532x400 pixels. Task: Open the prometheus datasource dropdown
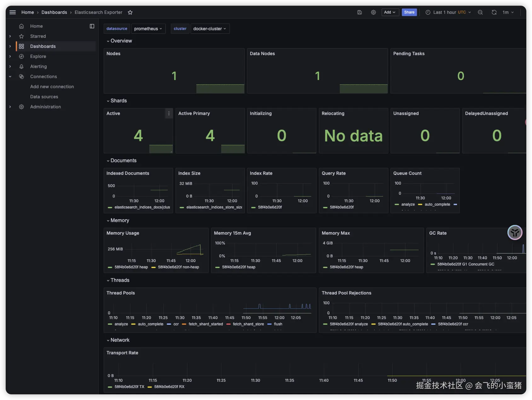[x=148, y=29]
